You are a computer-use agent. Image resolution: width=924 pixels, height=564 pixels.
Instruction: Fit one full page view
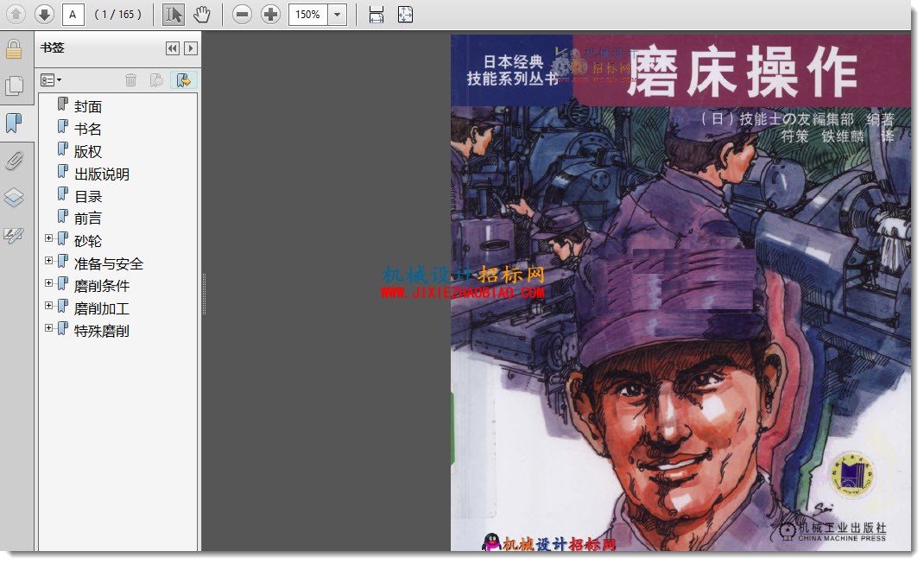coord(405,14)
